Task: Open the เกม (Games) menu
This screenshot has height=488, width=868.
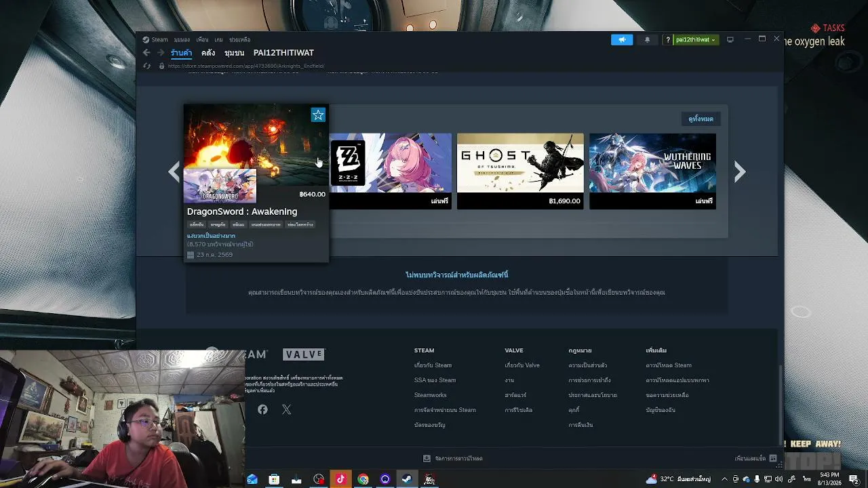Action: click(218, 39)
